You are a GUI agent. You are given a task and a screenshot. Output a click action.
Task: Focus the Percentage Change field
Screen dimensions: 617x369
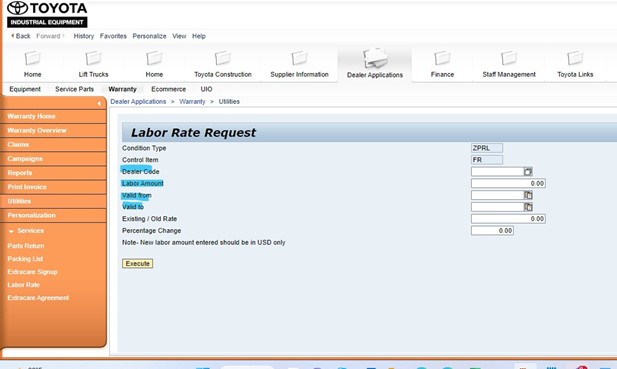[492, 231]
